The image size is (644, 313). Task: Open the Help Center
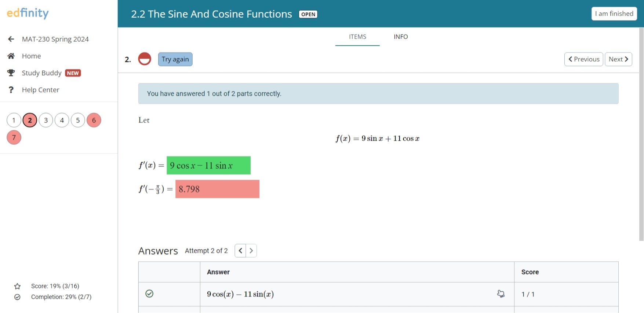click(x=40, y=90)
